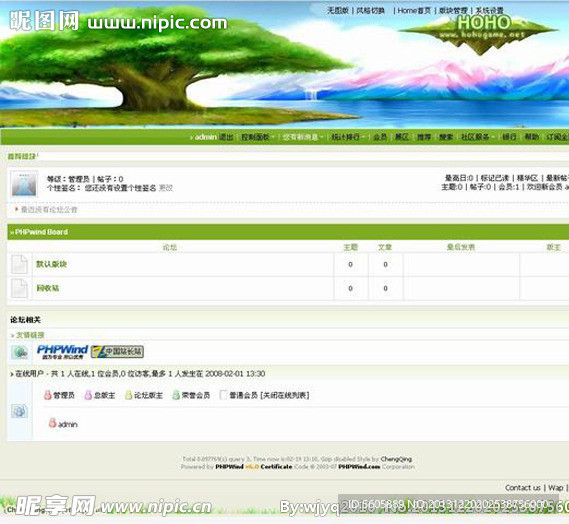Screen dimensions: 569x524
Task: Click the bold PHPWind link in the footer
Action: click(229, 467)
